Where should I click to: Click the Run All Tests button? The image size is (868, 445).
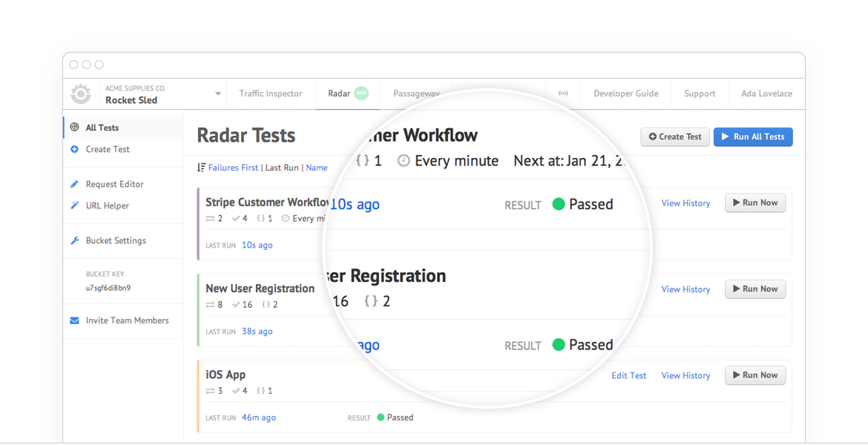pyautogui.click(x=753, y=136)
